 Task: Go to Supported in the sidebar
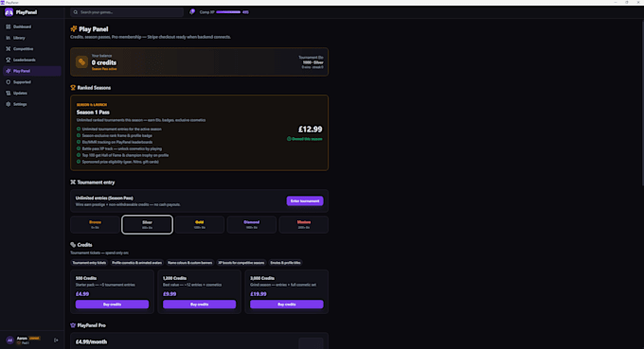click(32, 82)
